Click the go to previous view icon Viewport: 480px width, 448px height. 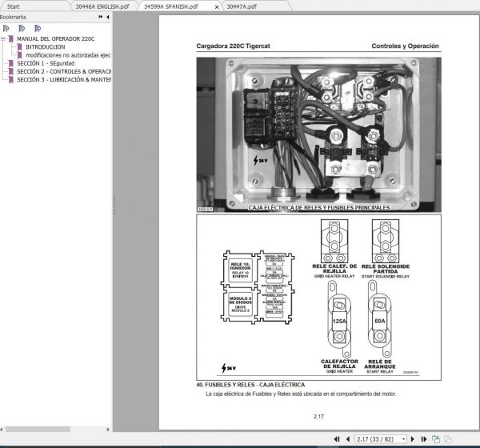[436, 439]
